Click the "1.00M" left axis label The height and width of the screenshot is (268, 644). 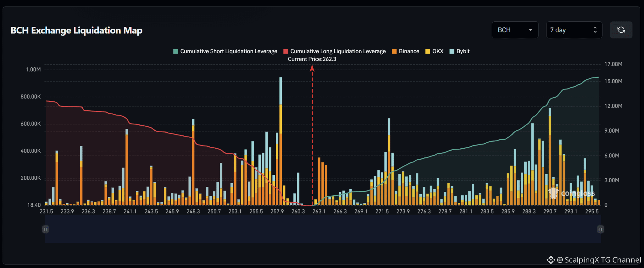point(33,70)
